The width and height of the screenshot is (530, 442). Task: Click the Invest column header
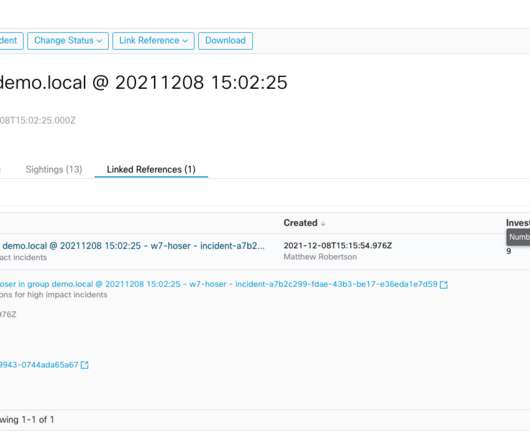click(x=518, y=223)
